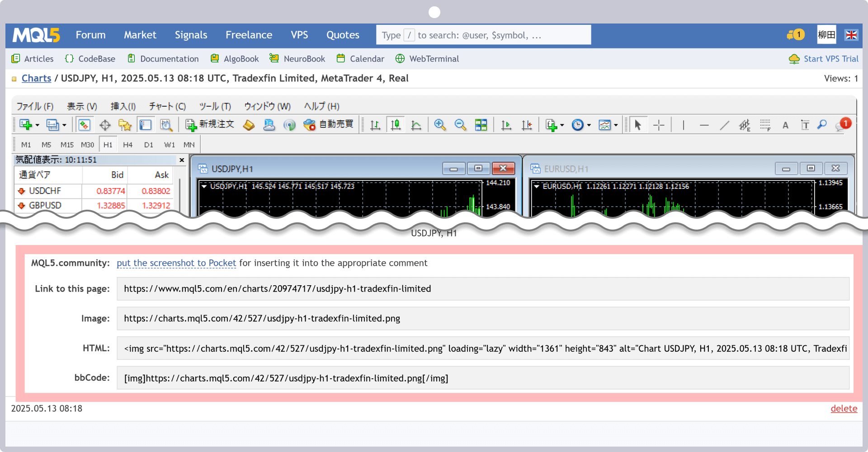Image resolution: width=868 pixels, height=452 pixels.
Task: Select the Crosshair tool
Action: [659, 125]
